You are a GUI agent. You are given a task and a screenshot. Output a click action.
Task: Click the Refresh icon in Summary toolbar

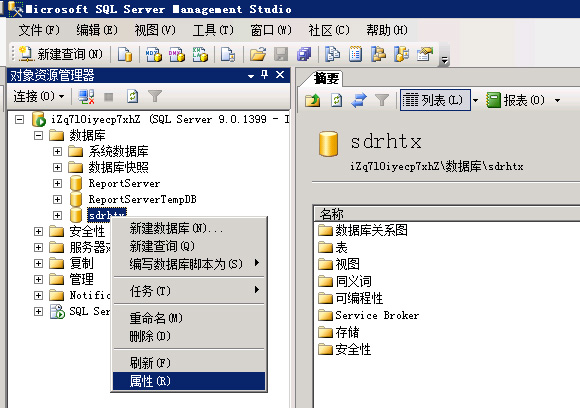336,100
